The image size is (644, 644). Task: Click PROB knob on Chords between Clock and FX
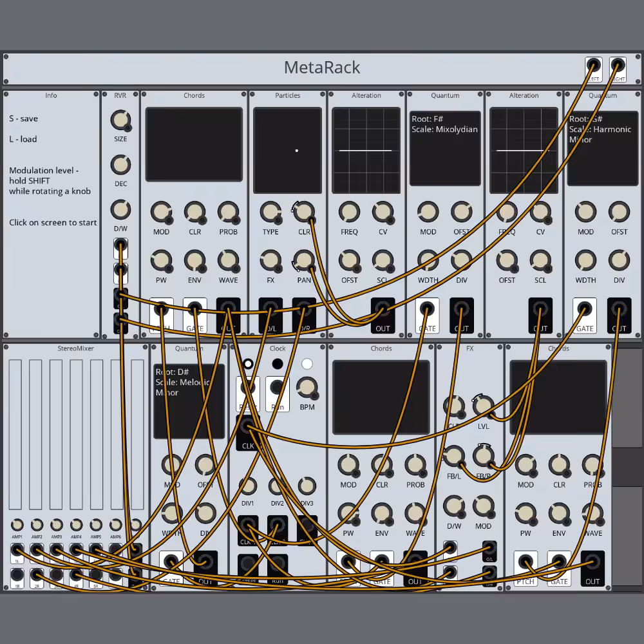[415, 465]
